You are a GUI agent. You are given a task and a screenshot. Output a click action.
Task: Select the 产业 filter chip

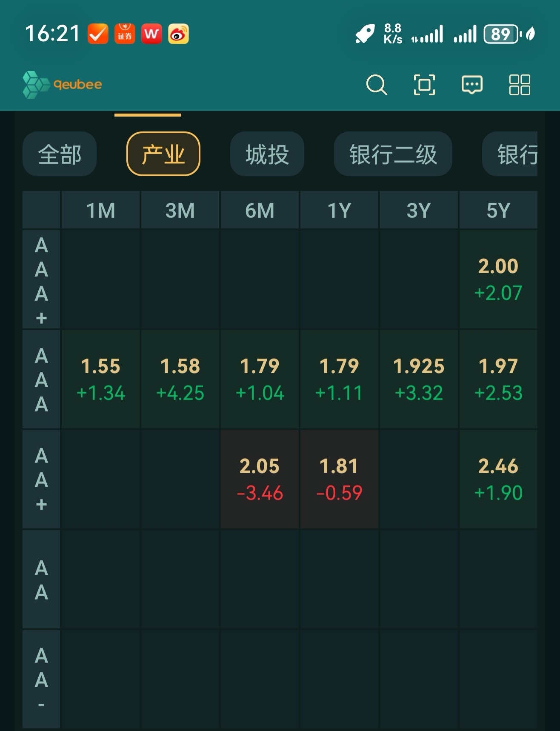[163, 154]
